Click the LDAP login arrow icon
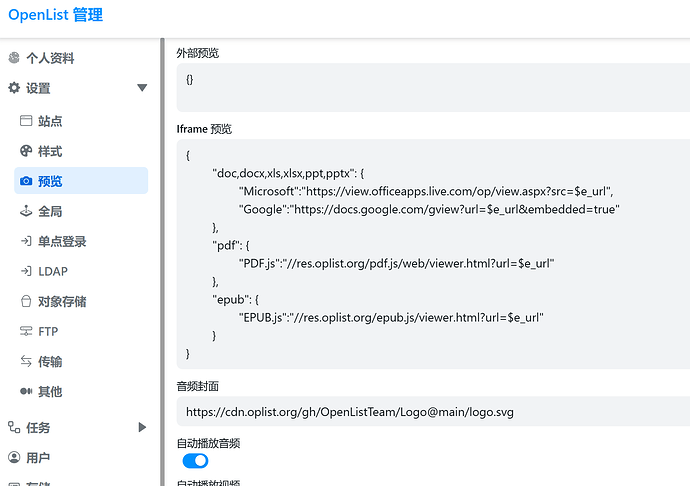This screenshot has width=690, height=486. (26, 271)
